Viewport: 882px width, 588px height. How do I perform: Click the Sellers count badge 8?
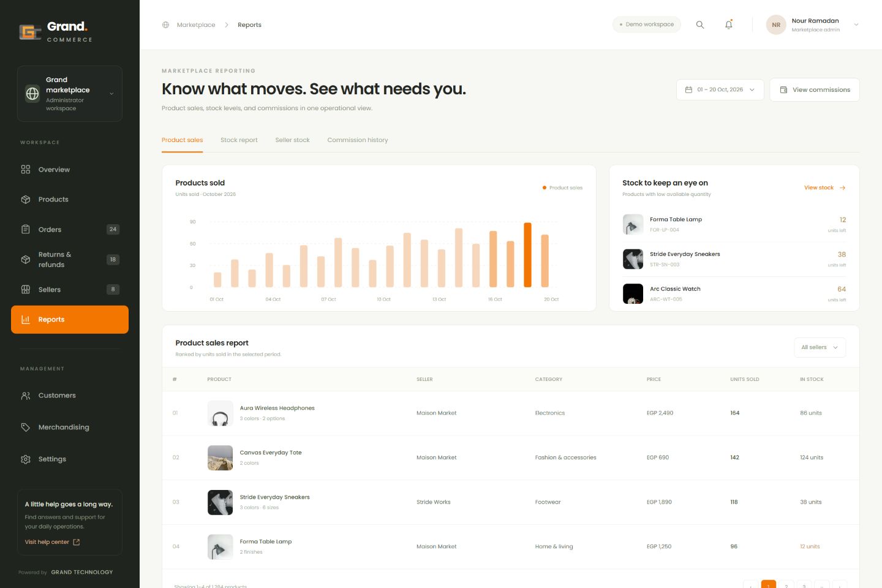point(113,290)
